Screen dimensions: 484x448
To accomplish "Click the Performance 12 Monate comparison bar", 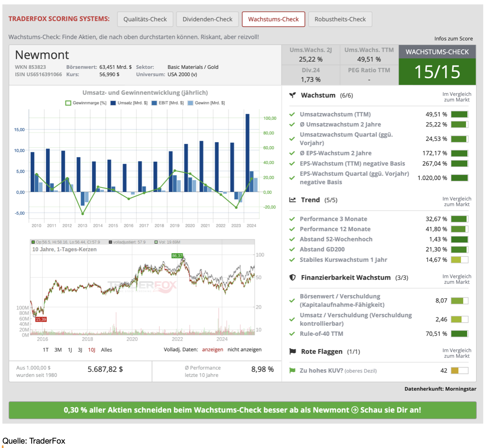I will click(x=460, y=229).
